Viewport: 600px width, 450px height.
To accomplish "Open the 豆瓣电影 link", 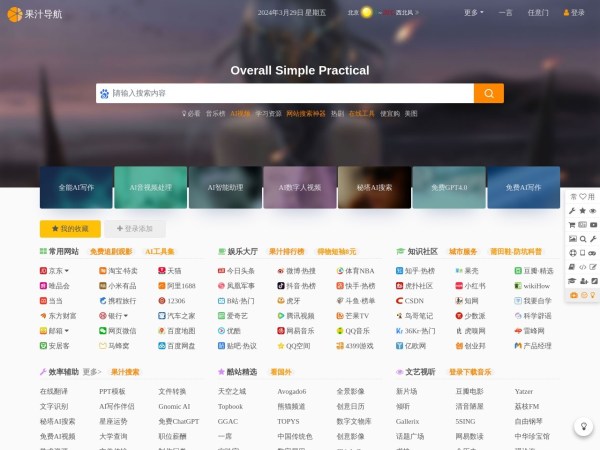I will tap(470, 391).
